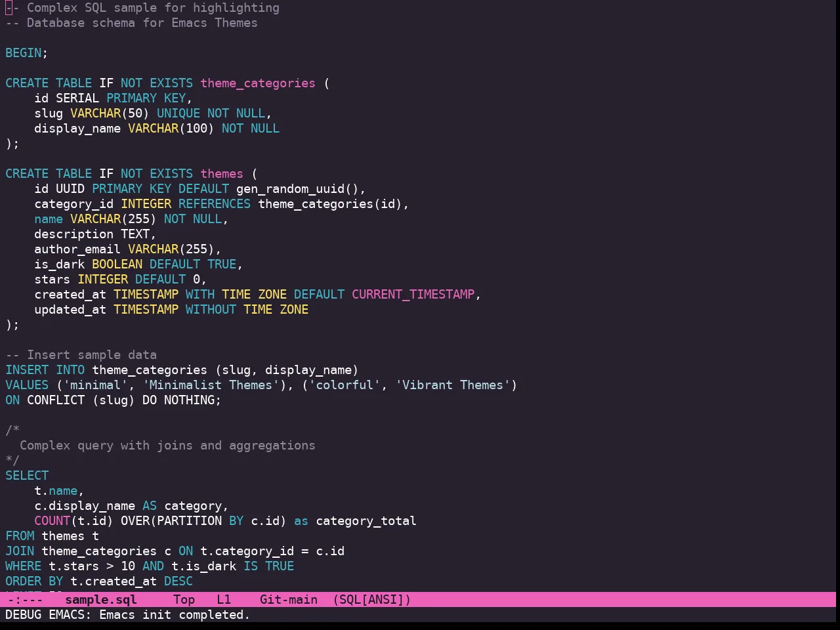This screenshot has width=840, height=630.
Task: Click the sample.sql buffer name in mode line
Action: 101,600
